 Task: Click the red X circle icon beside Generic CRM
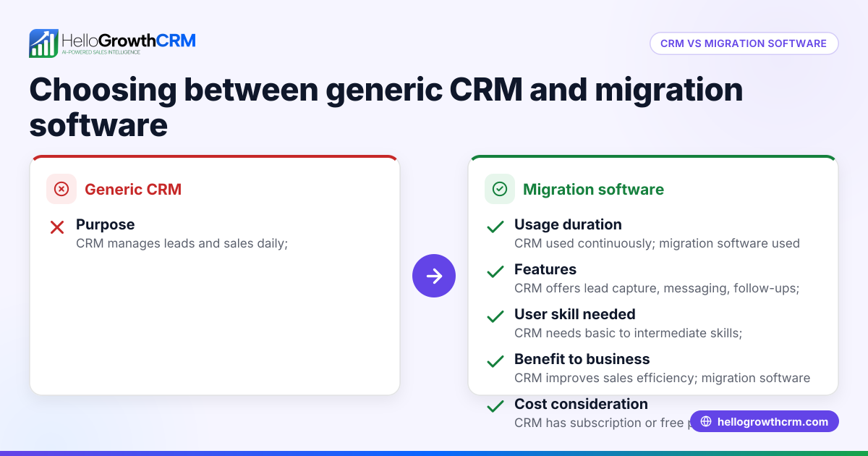point(61,189)
